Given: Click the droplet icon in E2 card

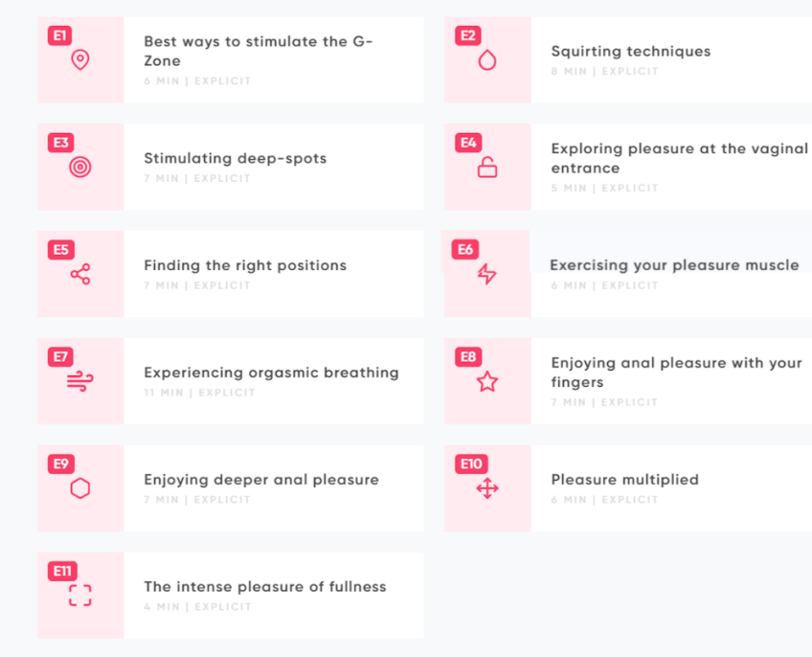Looking at the screenshot, I should pos(487,60).
